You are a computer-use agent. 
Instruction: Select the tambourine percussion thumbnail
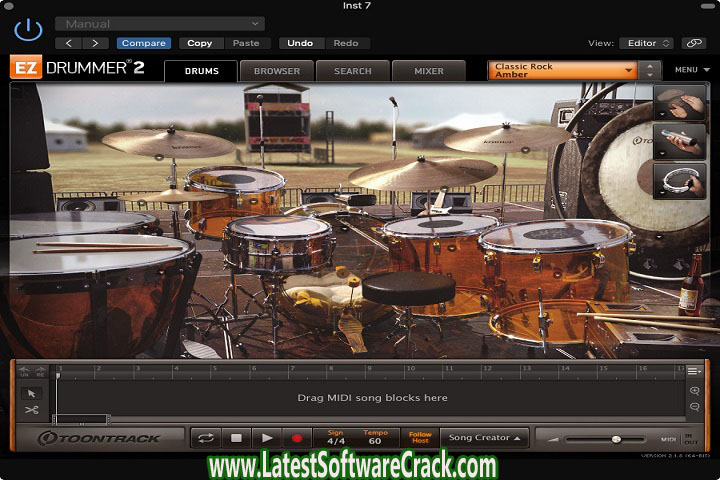tap(680, 181)
